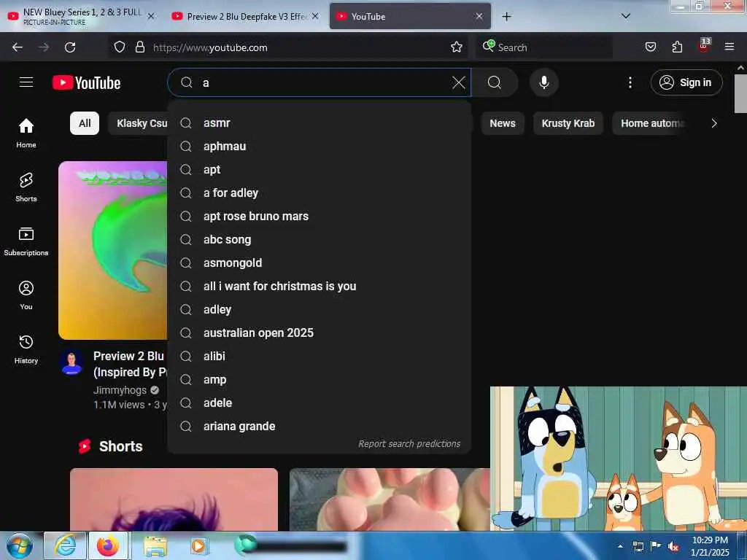Image resolution: width=747 pixels, height=560 pixels.
Task: Clear the search text with the X
Action: pyautogui.click(x=458, y=82)
